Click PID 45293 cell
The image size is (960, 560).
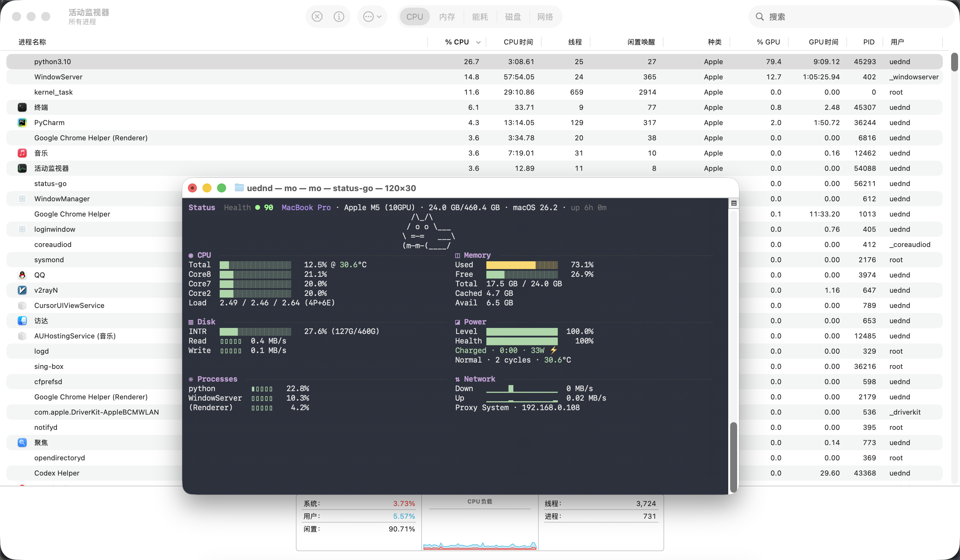click(x=865, y=62)
